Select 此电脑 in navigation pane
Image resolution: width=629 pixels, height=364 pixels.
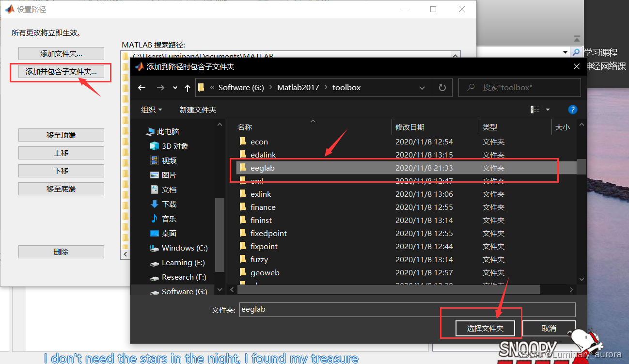168,131
